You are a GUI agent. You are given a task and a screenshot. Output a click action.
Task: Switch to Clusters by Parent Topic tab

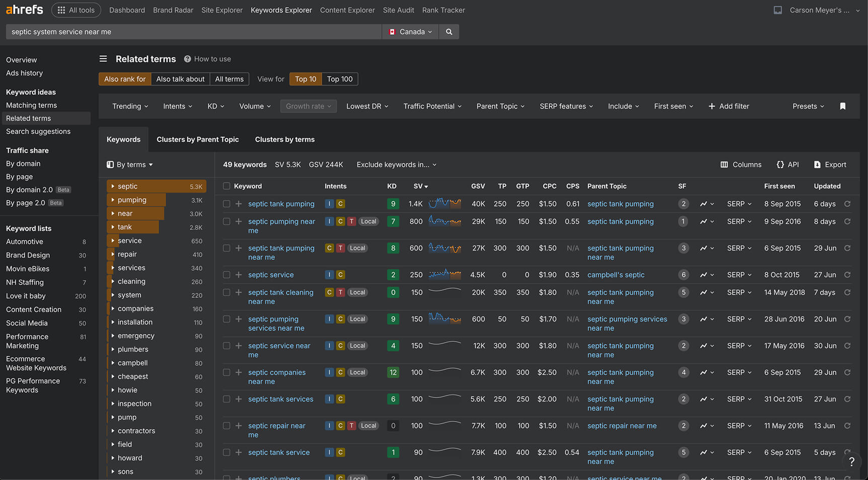click(x=197, y=139)
